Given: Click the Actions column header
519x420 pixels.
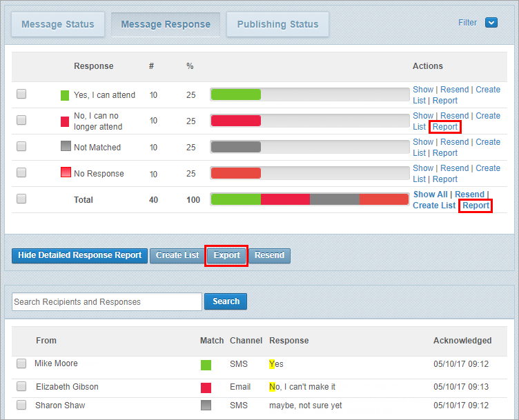Looking at the screenshot, I should [428, 66].
